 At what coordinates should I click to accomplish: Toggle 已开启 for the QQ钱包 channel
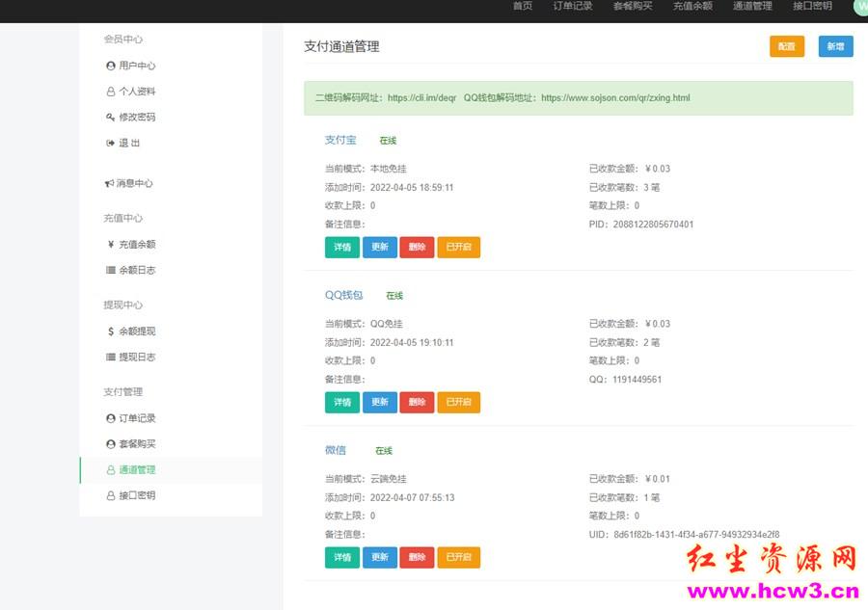pos(459,402)
